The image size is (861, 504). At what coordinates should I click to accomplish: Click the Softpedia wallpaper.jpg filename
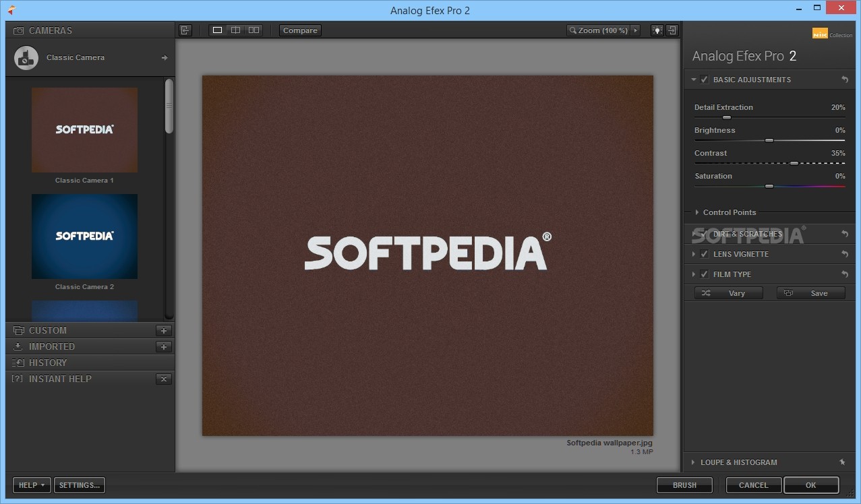610,443
